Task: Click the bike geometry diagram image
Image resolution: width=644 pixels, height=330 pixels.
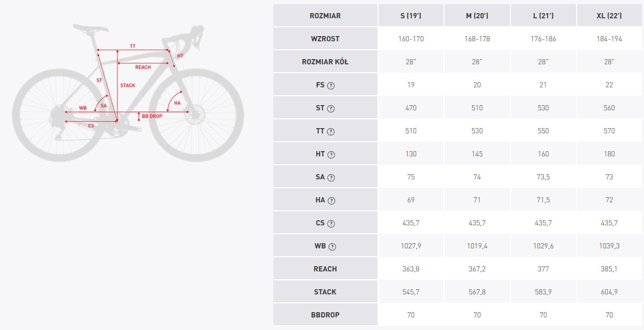Action: (x=128, y=93)
